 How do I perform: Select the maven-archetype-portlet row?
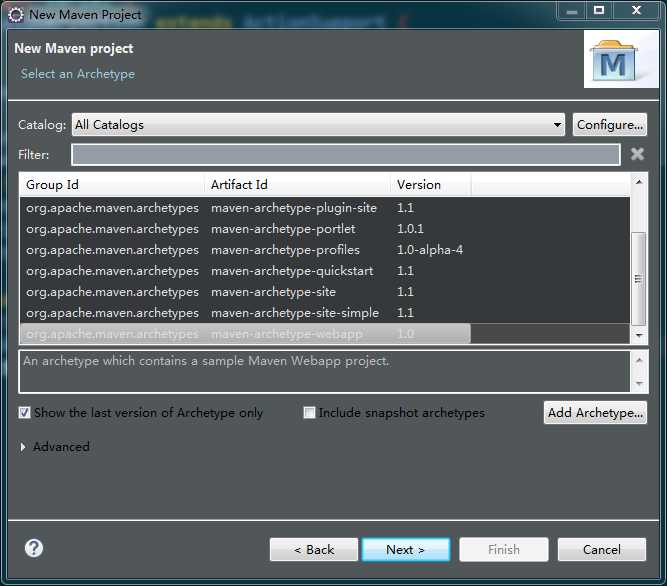(325, 229)
